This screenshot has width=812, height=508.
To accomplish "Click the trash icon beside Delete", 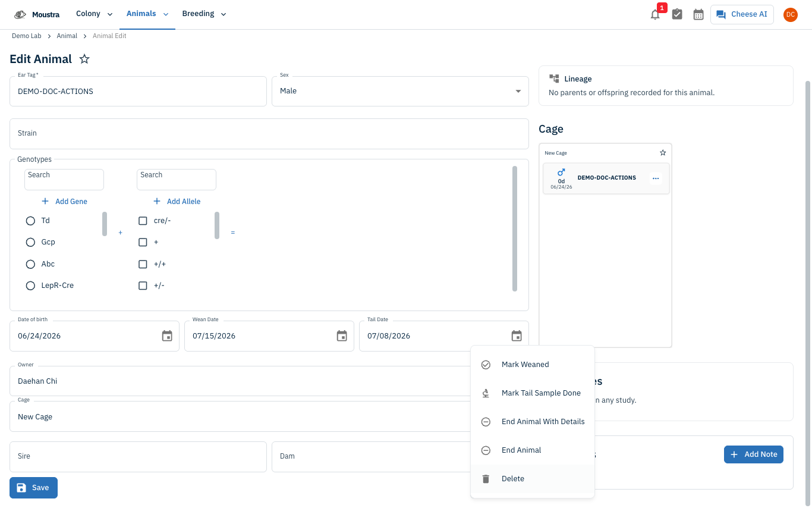I will tap(486, 479).
